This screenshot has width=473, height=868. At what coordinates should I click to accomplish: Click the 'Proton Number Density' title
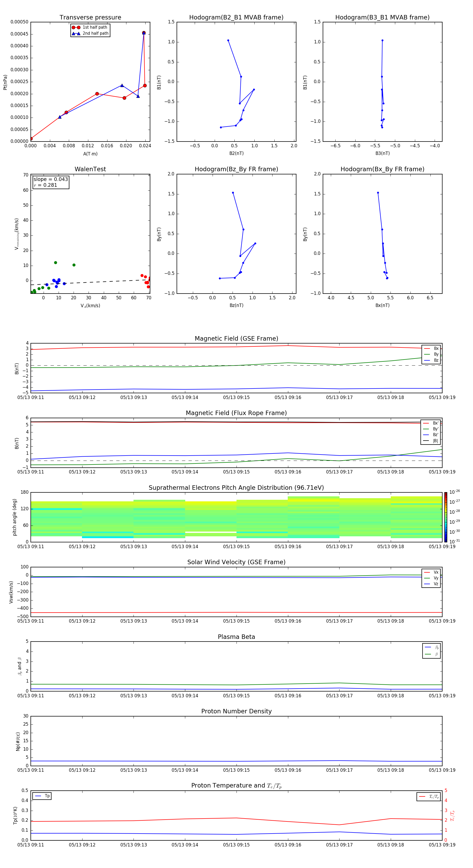[236, 711]
